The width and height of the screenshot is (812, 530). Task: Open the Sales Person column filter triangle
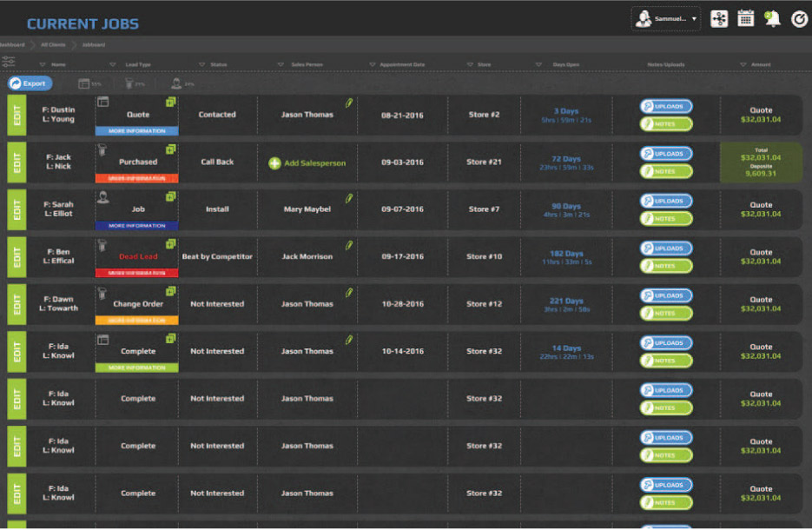(281, 65)
